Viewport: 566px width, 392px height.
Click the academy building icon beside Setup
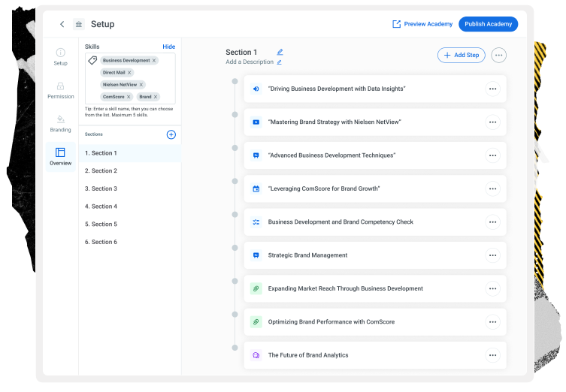tap(79, 24)
